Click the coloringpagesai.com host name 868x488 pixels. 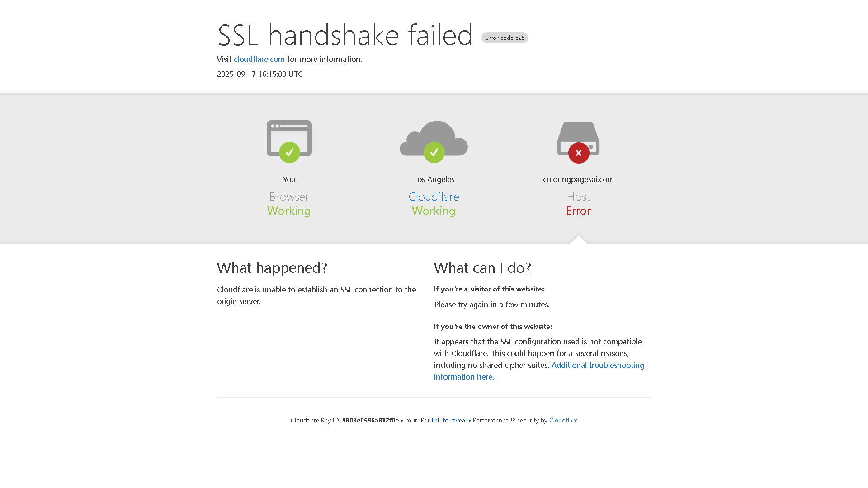(578, 179)
